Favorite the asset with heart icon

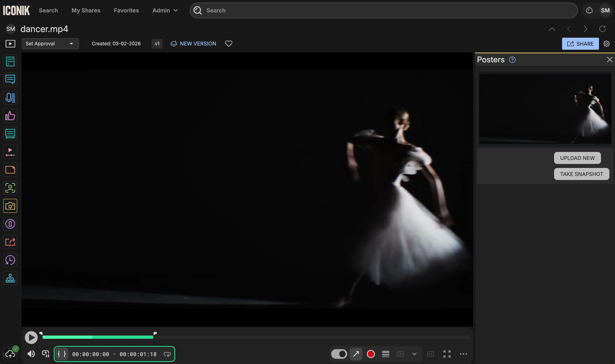click(x=228, y=44)
